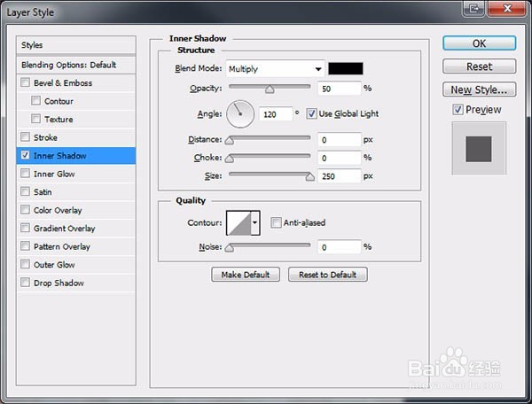Turn on the Satin checkbox
Screen dimensions: 532x404
coord(25,191)
